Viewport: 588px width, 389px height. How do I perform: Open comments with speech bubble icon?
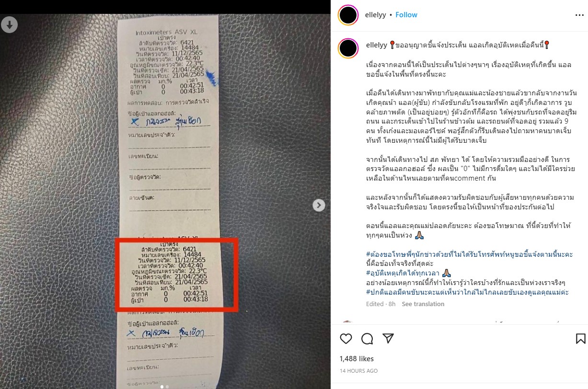click(367, 339)
